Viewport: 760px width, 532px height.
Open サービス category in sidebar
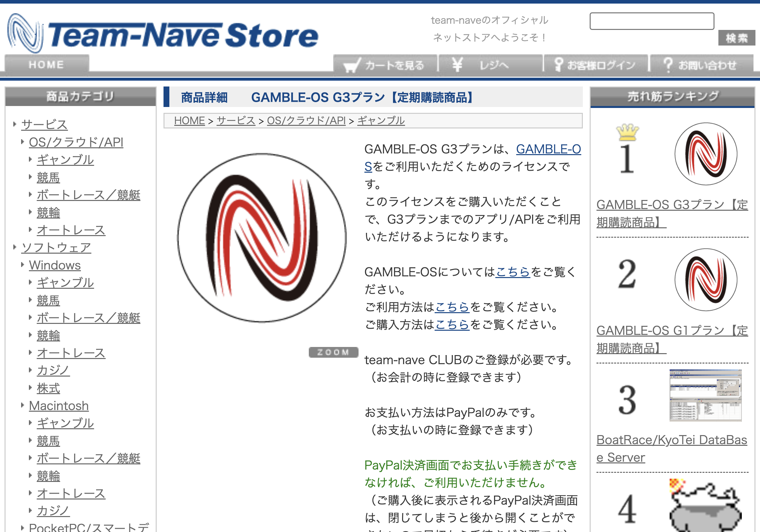pos(44,125)
